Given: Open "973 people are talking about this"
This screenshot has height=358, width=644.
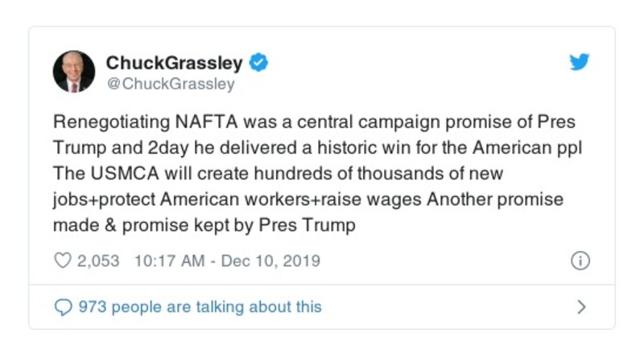Looking at the screenshot, I should pos(198,307).
